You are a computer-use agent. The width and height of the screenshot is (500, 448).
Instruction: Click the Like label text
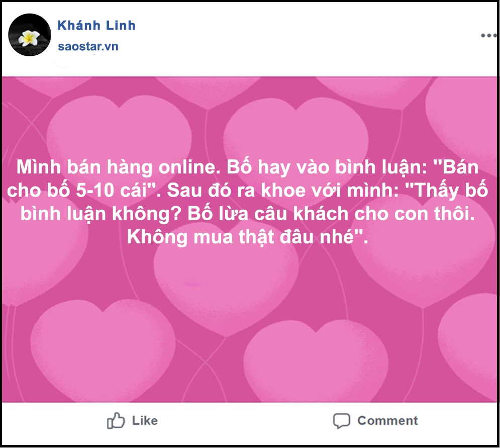point(145,420)
